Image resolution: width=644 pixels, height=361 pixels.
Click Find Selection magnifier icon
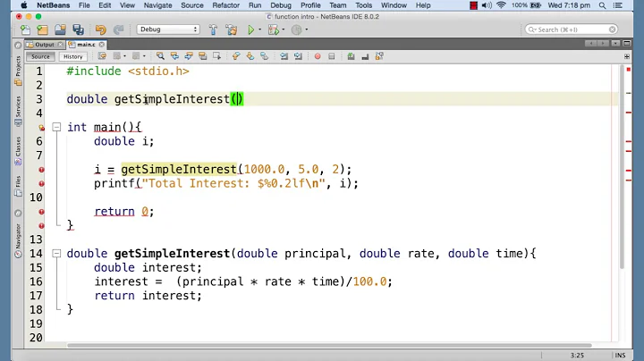tap(160, 56)
